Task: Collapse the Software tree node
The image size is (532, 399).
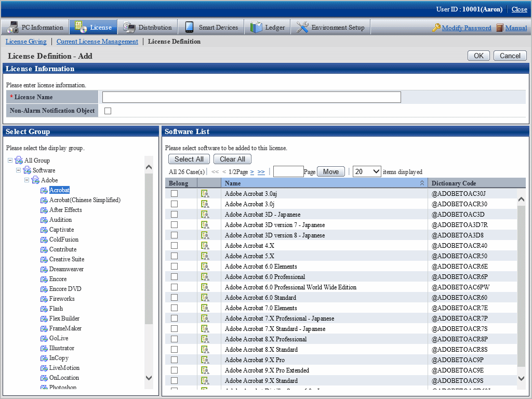Action: coord(18,170)
